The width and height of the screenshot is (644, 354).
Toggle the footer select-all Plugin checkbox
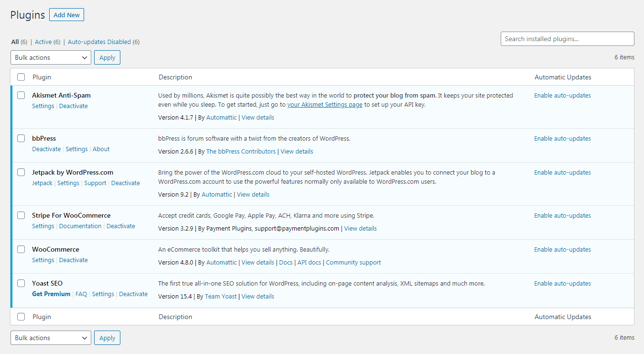click(21, 317)
